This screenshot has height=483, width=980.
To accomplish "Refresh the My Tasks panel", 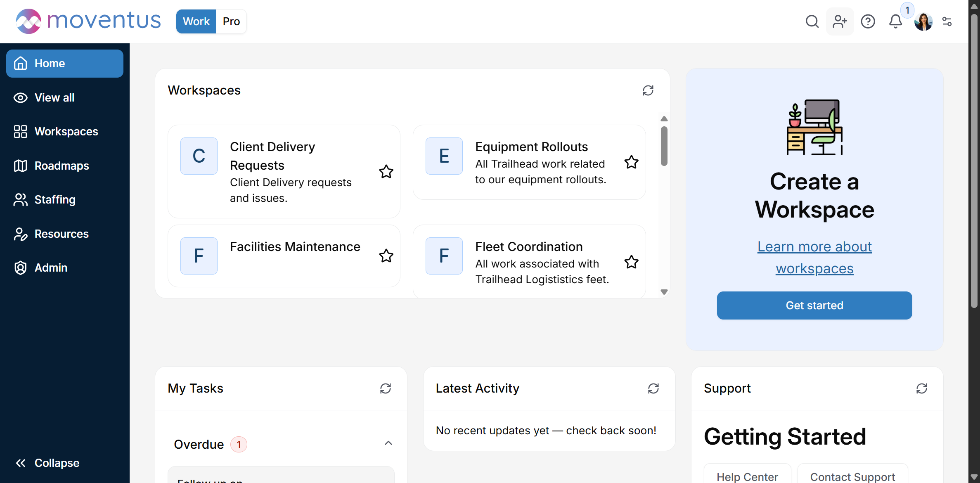I will 386,388.
